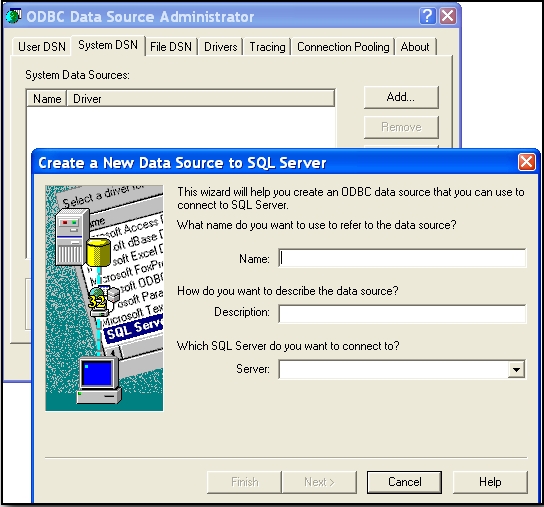Viewport: 544px width, 507px height.
Task: Select the System DSN tab
Action: point(108,45)
